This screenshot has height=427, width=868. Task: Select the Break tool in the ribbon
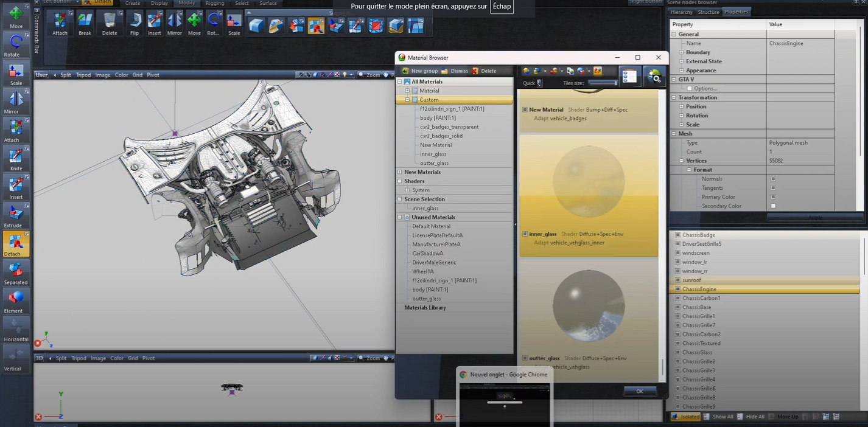tap(85, 23)
